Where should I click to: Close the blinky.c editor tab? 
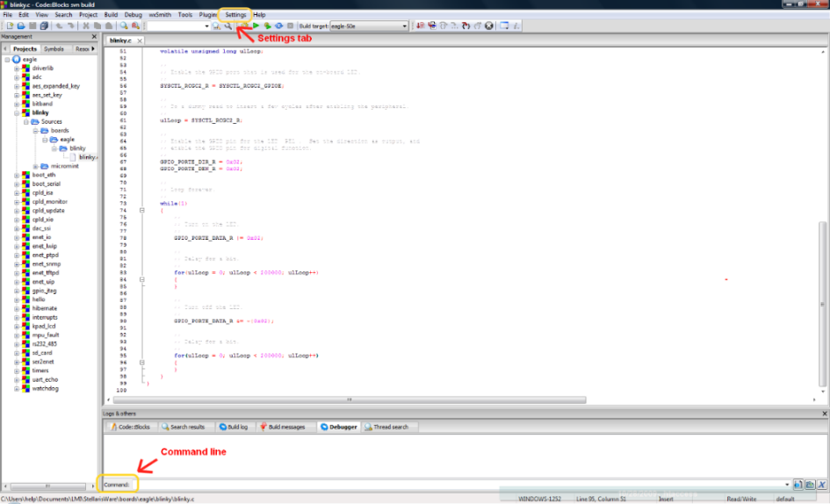(x=139, y=40)
